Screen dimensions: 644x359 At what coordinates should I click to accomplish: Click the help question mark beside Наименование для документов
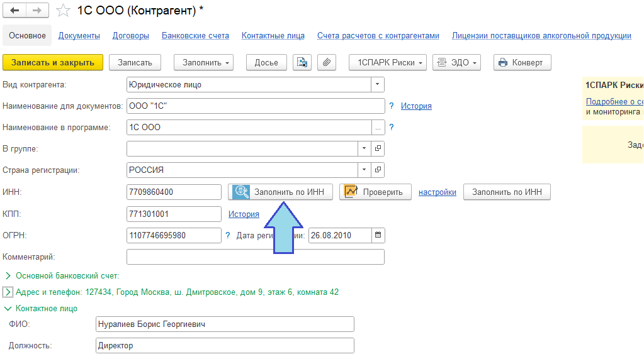click(392, 106)
